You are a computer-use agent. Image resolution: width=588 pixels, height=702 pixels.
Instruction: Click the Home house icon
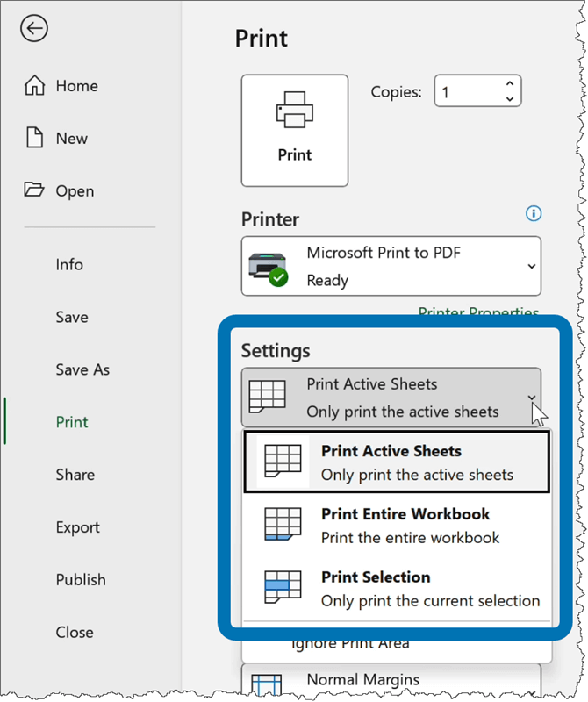click(x=34, y=85)
